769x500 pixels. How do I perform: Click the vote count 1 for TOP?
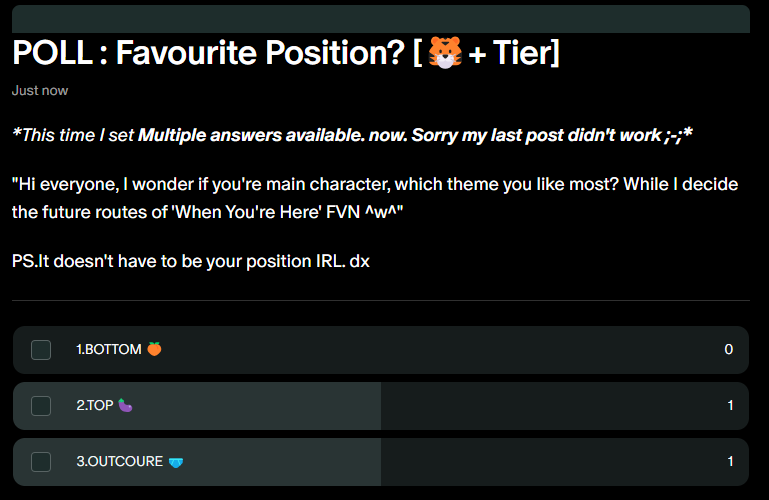tap(730, 405)
